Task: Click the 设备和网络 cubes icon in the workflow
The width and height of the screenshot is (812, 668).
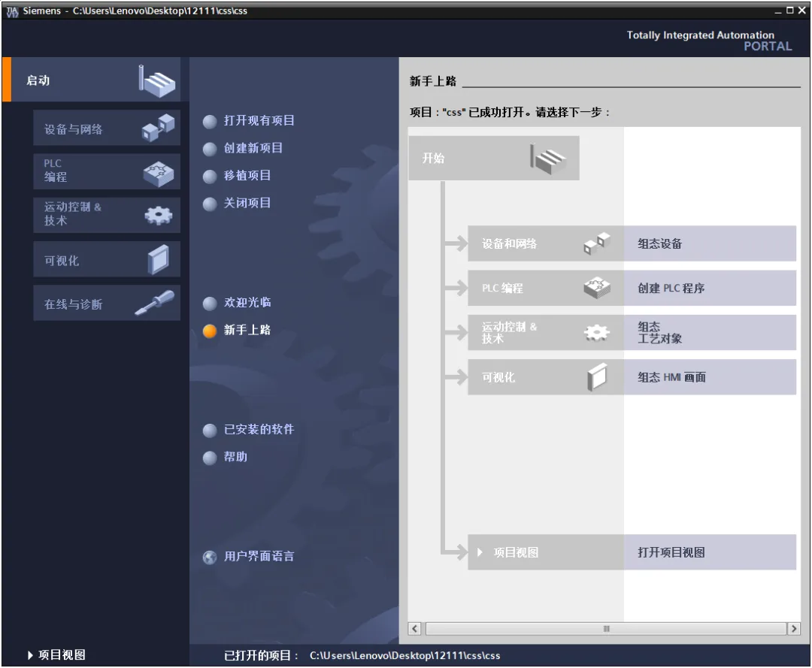Action: coord(597,243)
